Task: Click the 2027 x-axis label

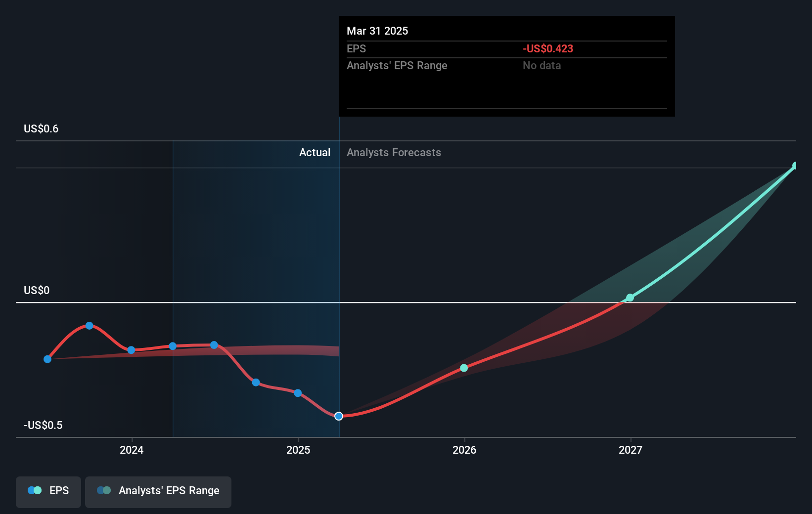Action: click(631, 450)
